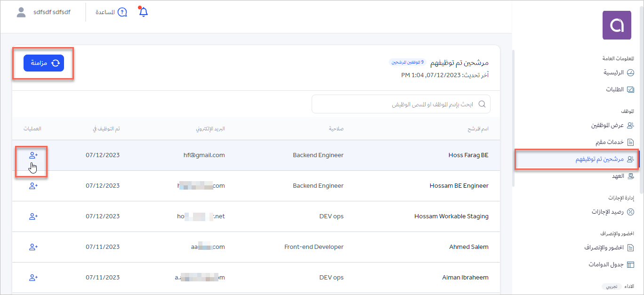Click the notification bell icon
This screenshot has height=295, width=644.
[x=144, y=12]
